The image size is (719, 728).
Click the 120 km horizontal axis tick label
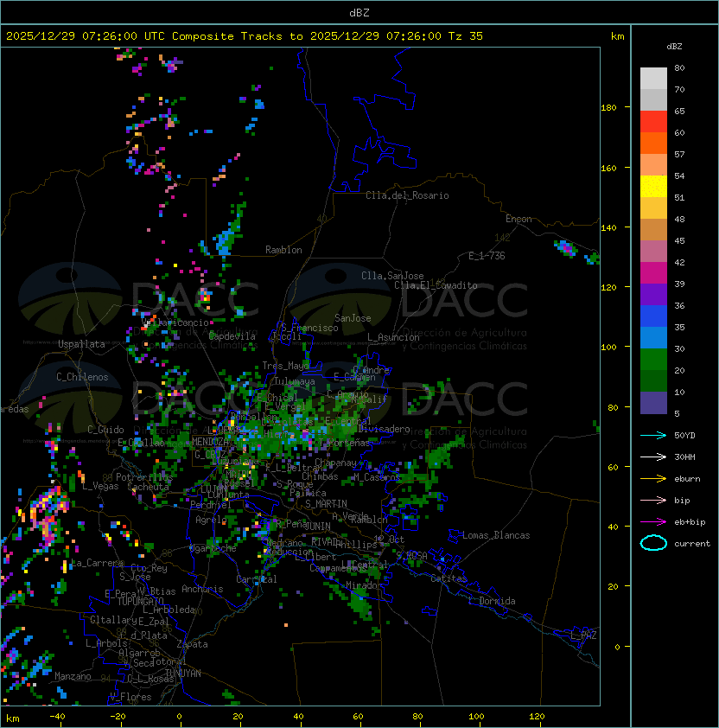(x=537, y=717)
